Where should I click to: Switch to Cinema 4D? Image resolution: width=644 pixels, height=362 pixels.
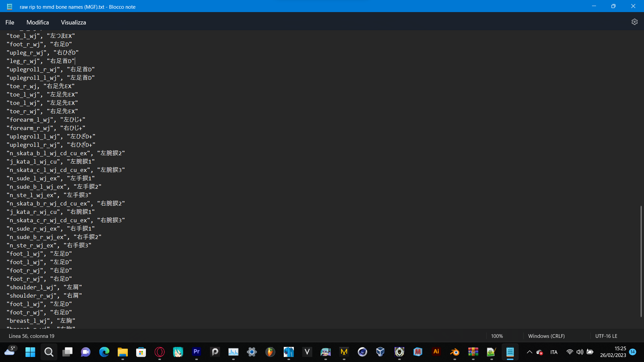pos(363,352)
